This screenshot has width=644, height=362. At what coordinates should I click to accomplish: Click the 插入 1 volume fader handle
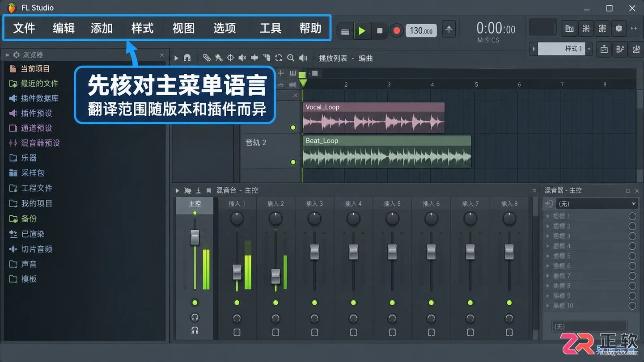[237, 272]
